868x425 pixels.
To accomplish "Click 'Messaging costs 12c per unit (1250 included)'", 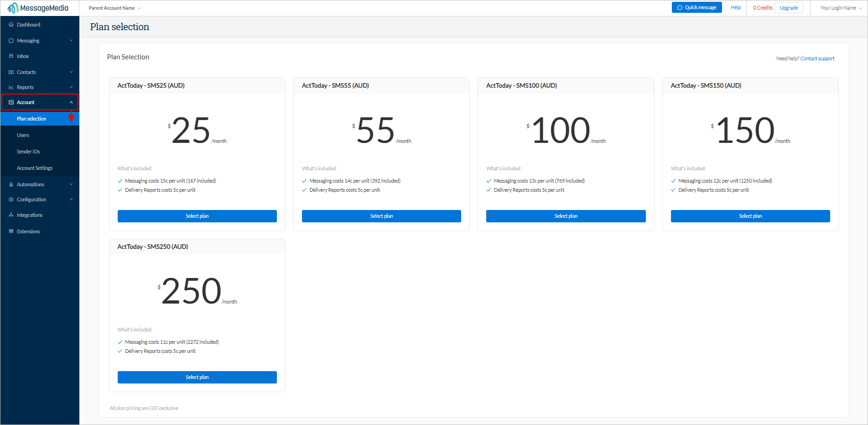I will pos(725,181).
